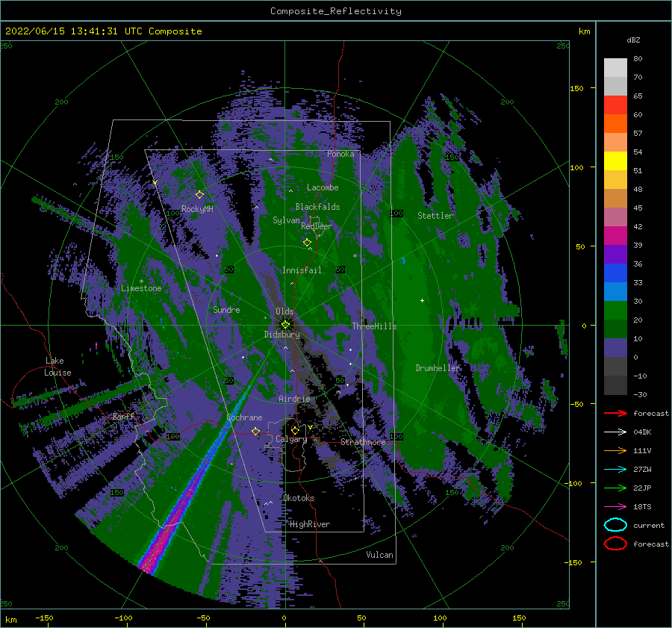Click the HighRiver city label

click(x=310, y=524)
